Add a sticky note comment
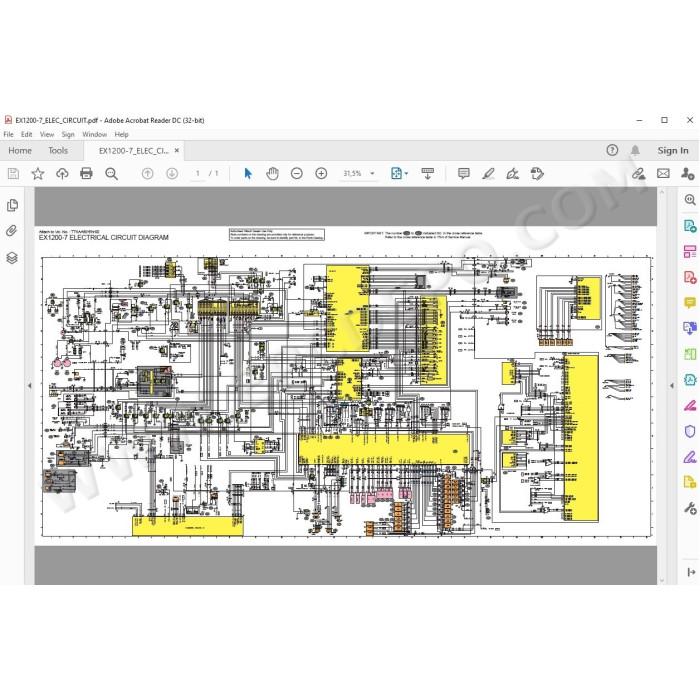The width and height of the screenshot is (700, 700). pyautogui.click(x=464, y=174)
